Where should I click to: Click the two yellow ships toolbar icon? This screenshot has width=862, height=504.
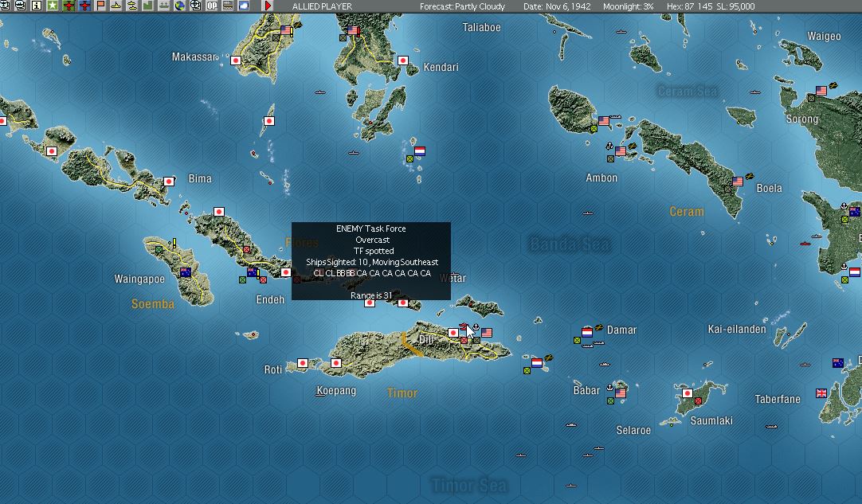pyautogui.click(x=132, y=6)
